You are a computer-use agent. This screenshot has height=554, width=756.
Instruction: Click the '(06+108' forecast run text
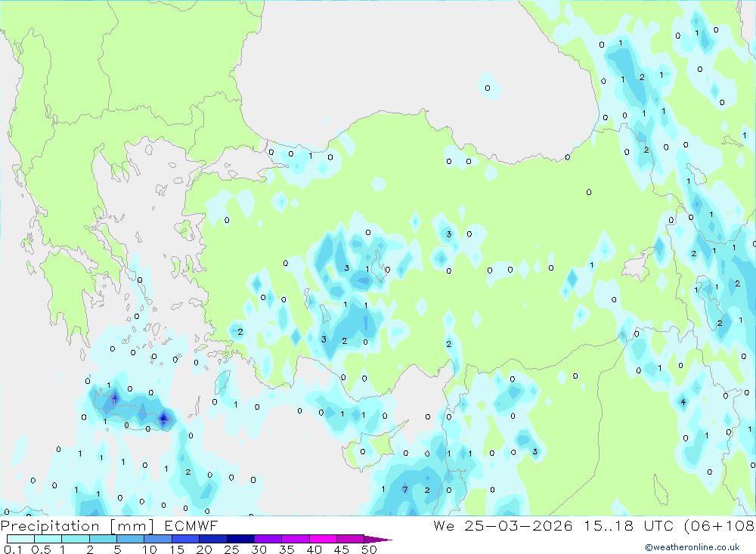click(720, 525)
